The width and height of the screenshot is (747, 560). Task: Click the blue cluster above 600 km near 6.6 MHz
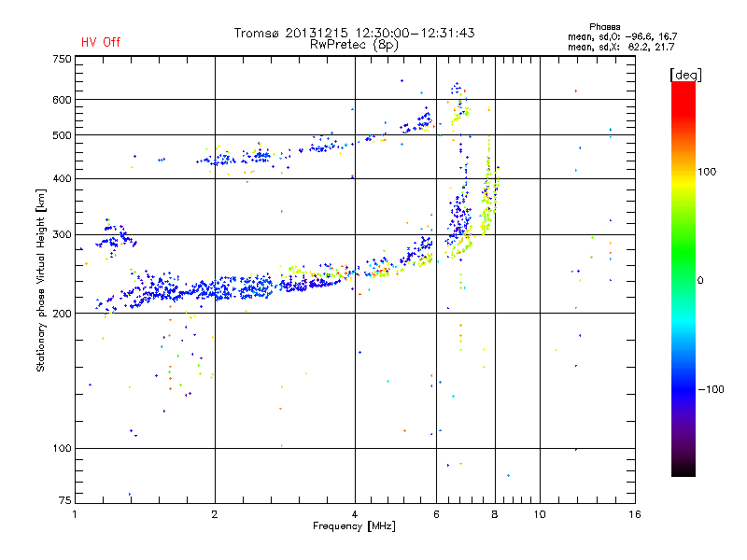tap(458, 89)
